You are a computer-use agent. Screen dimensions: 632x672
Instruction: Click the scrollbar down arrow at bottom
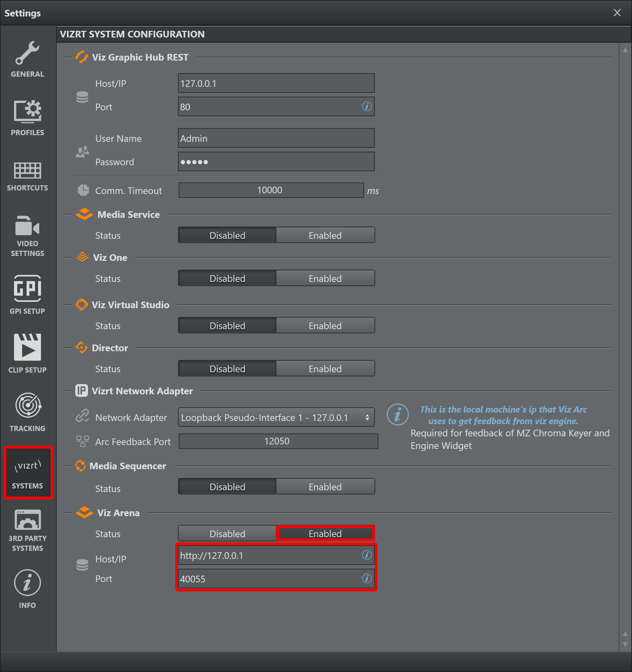pyautogui.click(x=625, y=644)
